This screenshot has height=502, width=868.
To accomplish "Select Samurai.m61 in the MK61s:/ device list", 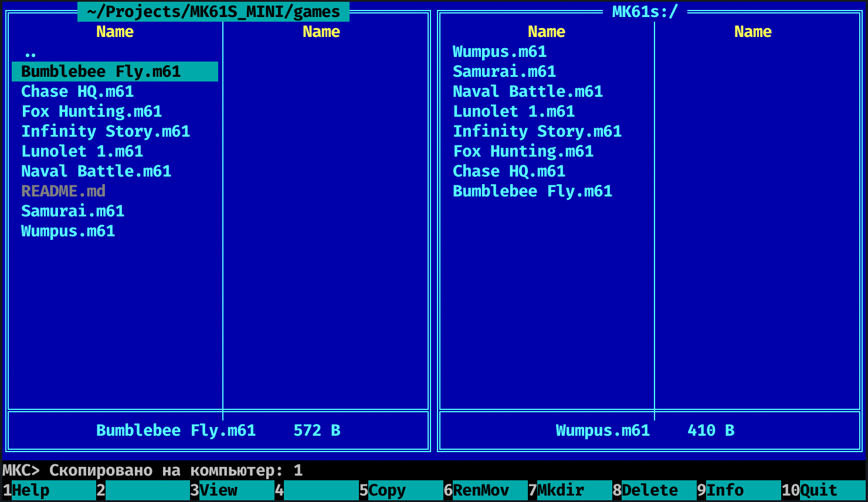I will (547, 72).
